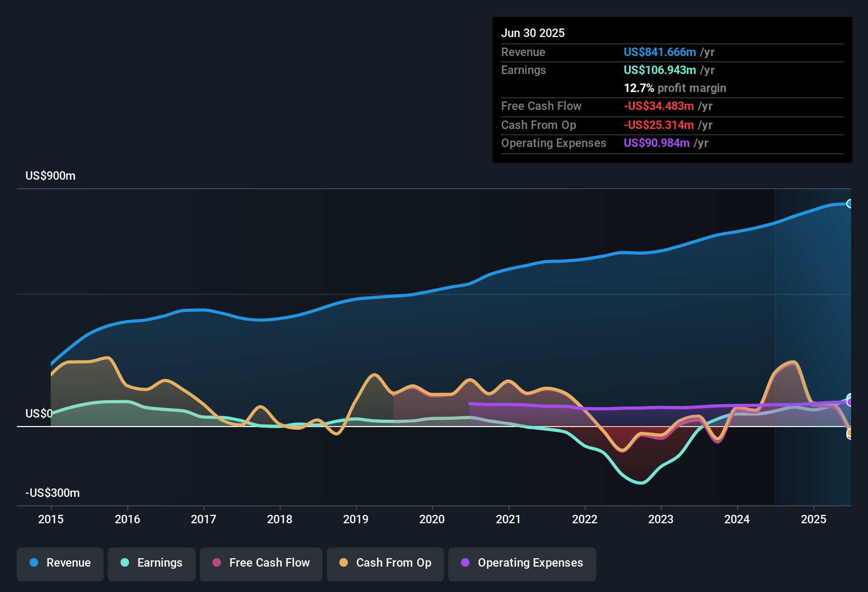This screenshot has width=868, height=592.
Task: Hide the Free Cash Flow series
Action: 261,563
